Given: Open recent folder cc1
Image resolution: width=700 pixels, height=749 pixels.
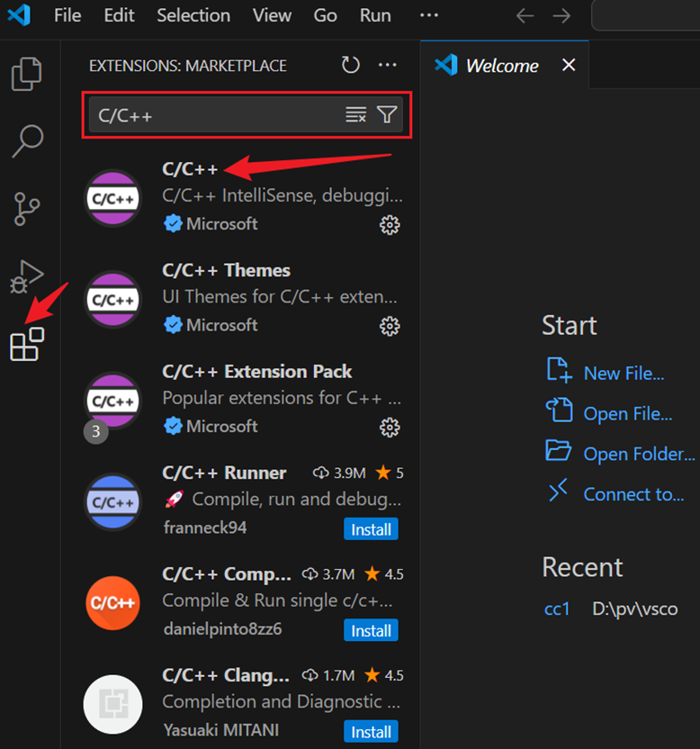Looking at the screenshot, I should [557, 609].
